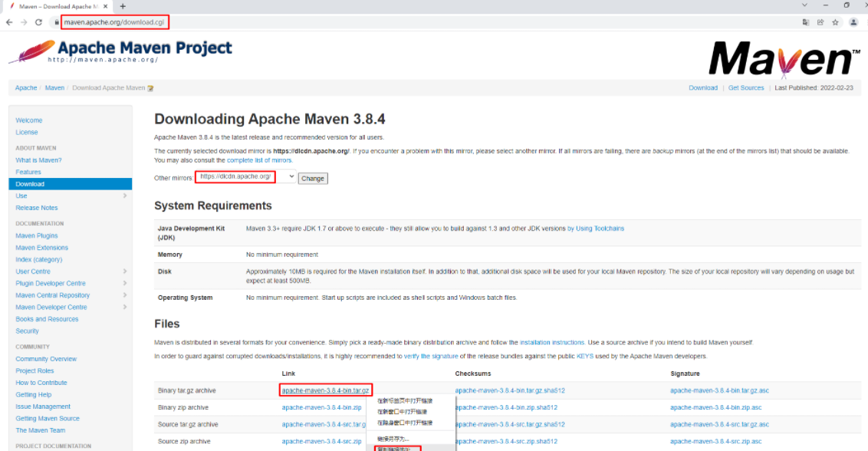
Task: Expand the Use sidebar submenu arrow
Action: (124, 196)
